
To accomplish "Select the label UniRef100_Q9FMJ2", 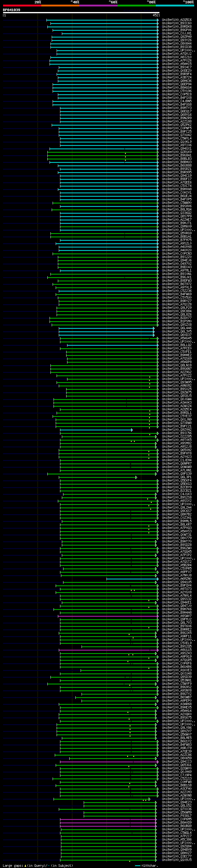I will tap(177, 619).
